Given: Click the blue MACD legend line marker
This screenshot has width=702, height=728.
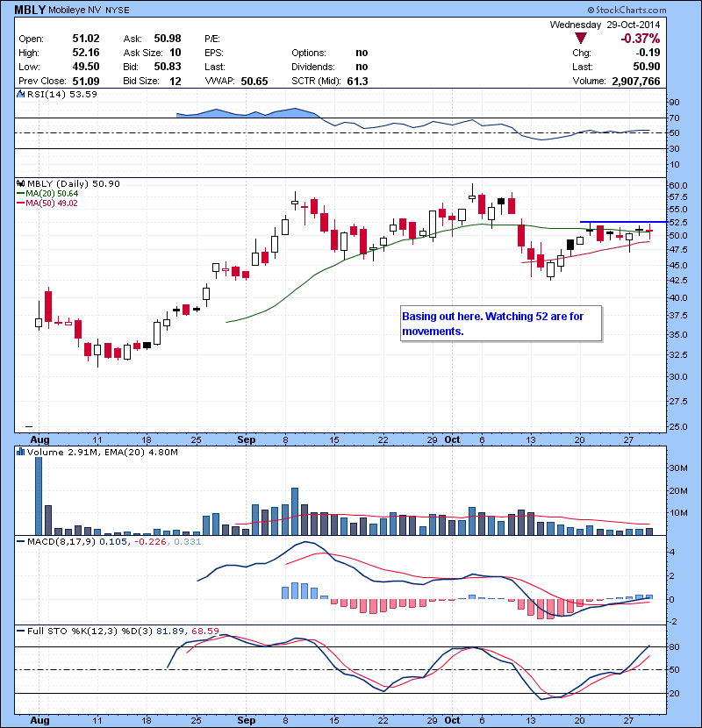Looking at the screenshot, I should click(20, 541).
